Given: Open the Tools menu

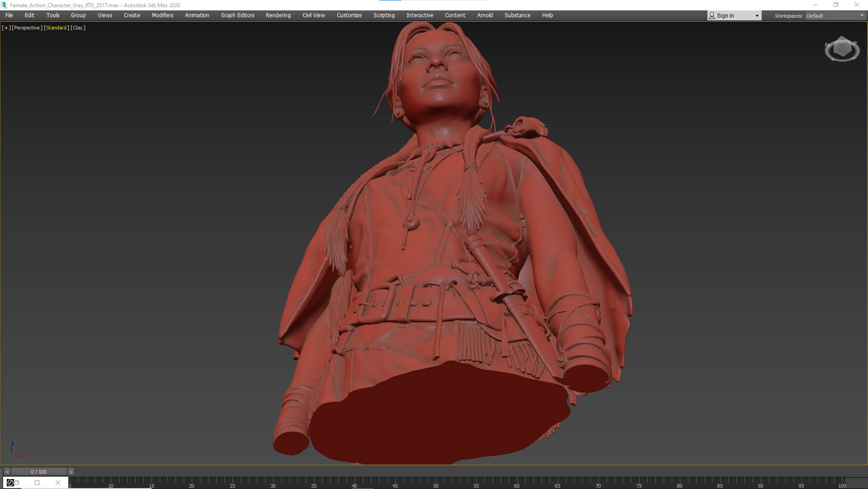Looking at the screenshot, I should point(53,15).
